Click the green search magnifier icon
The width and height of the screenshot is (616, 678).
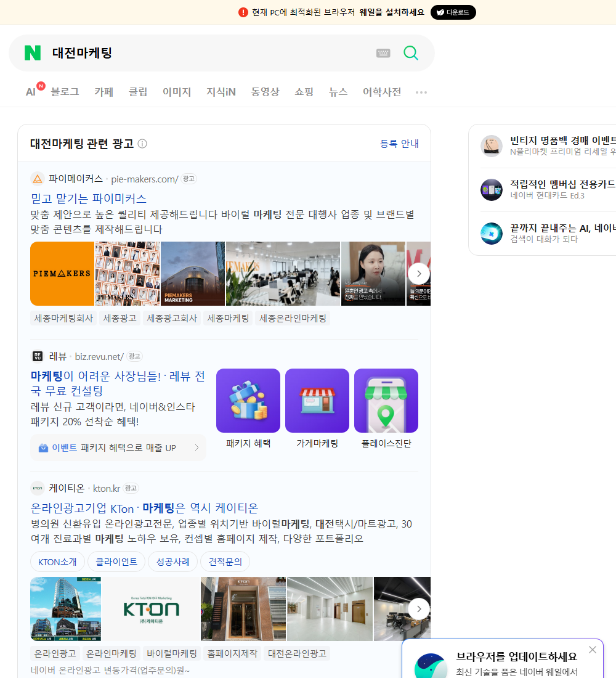(411, 53)
